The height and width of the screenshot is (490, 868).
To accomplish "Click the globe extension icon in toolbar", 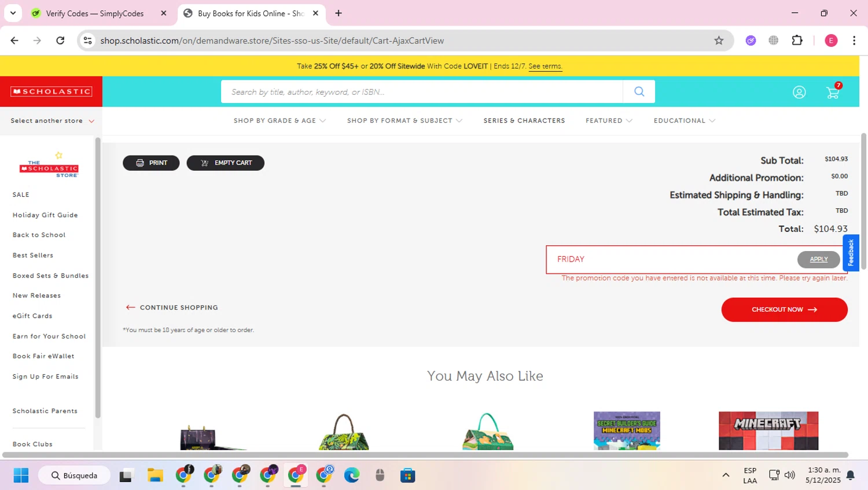I will click(774, 40).
